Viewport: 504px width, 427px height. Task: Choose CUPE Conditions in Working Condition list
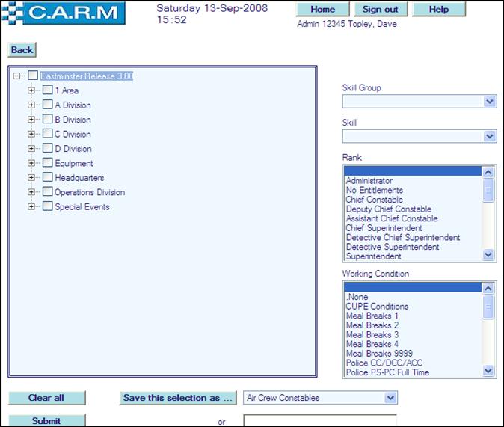377,307
